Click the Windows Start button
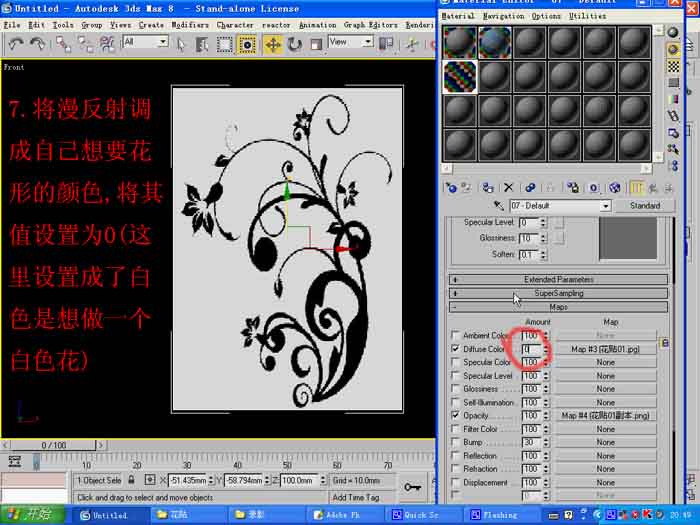700x525 pixels. (x=31, y=515)
